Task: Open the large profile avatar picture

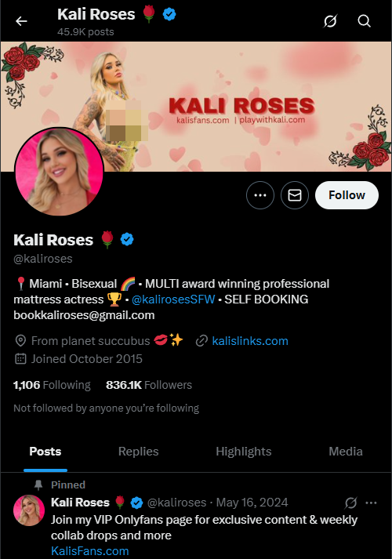Action: click(x=59, y=172)
